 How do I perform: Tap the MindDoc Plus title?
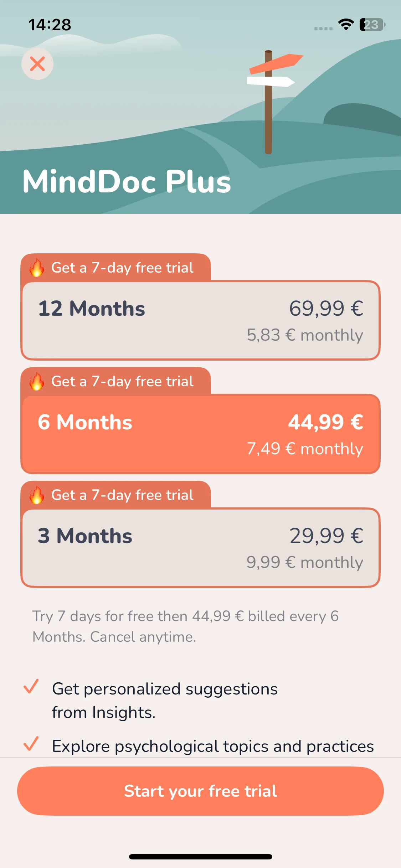click(x=127, y=181)
